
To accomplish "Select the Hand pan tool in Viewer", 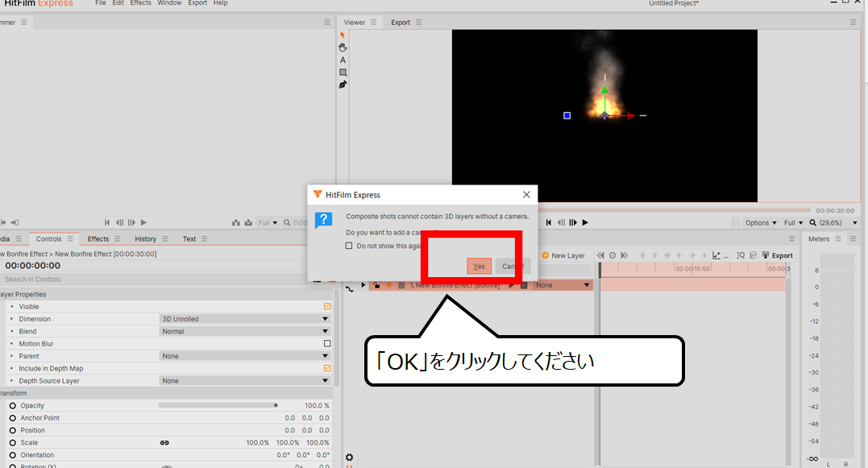I will (x=343, y=48).
